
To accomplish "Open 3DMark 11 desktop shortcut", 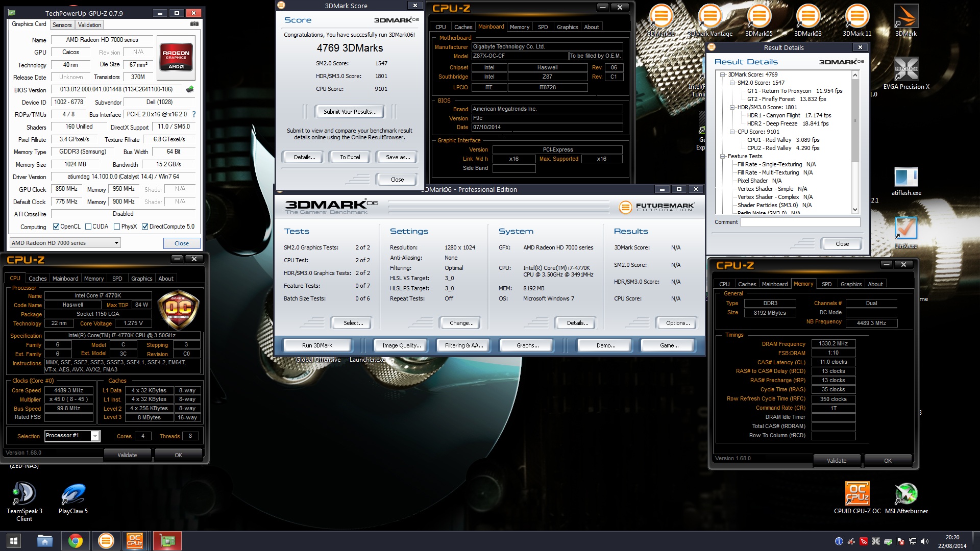I will [857, 20].
